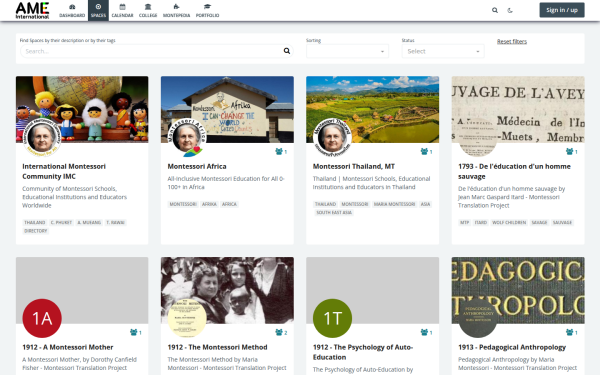Select the AFRIKA tag
Viewport: 600px width, 375px height.
click(x=209, y=204)
